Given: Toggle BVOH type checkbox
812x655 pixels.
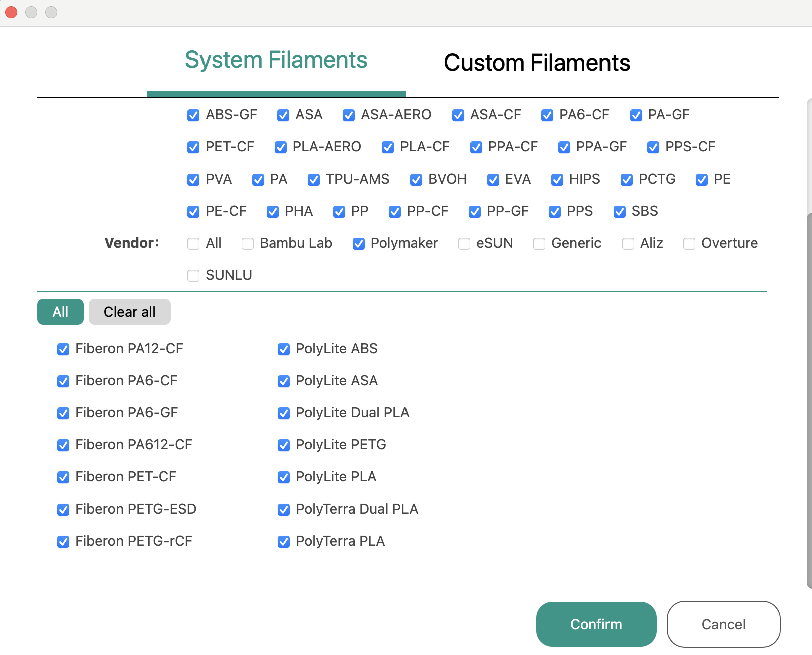Looking at the screenshot, I should (416, 180).
